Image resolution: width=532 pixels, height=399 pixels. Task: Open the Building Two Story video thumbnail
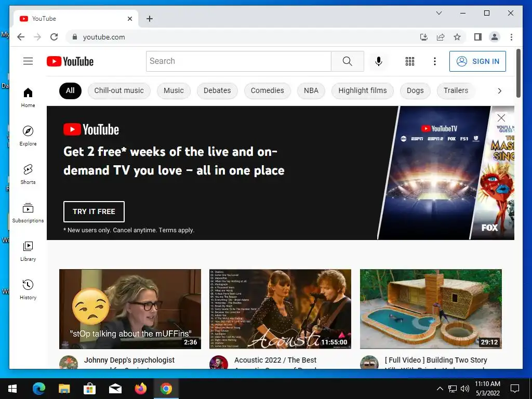tap(431, 309)
